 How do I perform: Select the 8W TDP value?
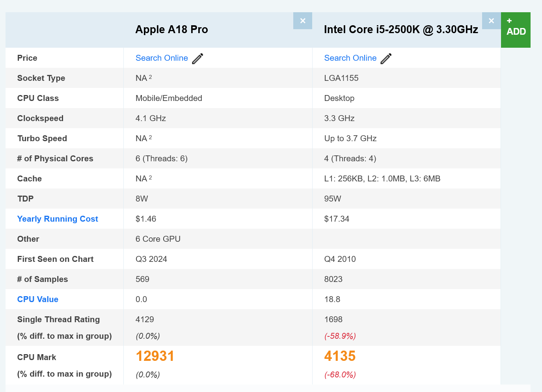(x=142, y=199)
